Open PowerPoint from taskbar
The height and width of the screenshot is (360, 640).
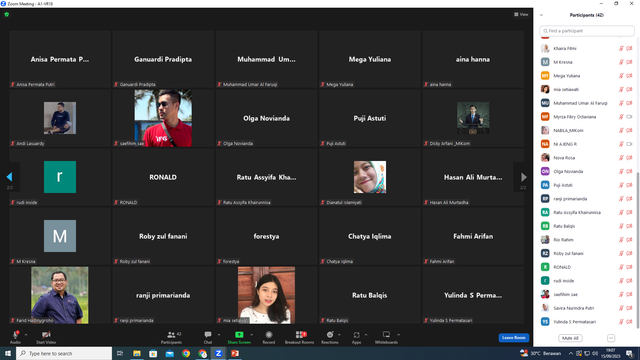coord(235,353)
